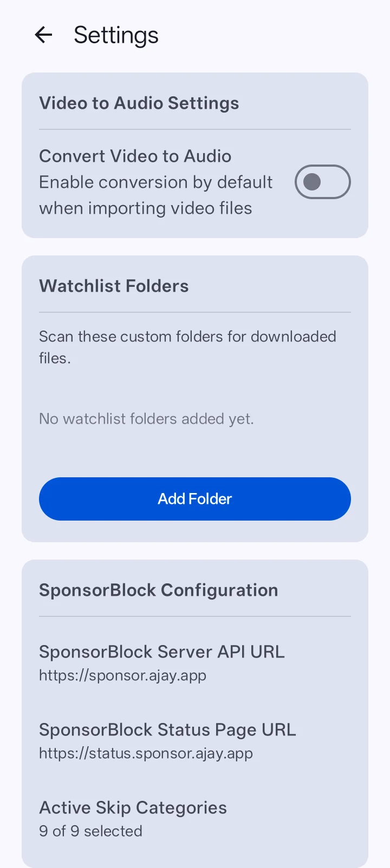Go back using the arrow icon

[43, 35]
